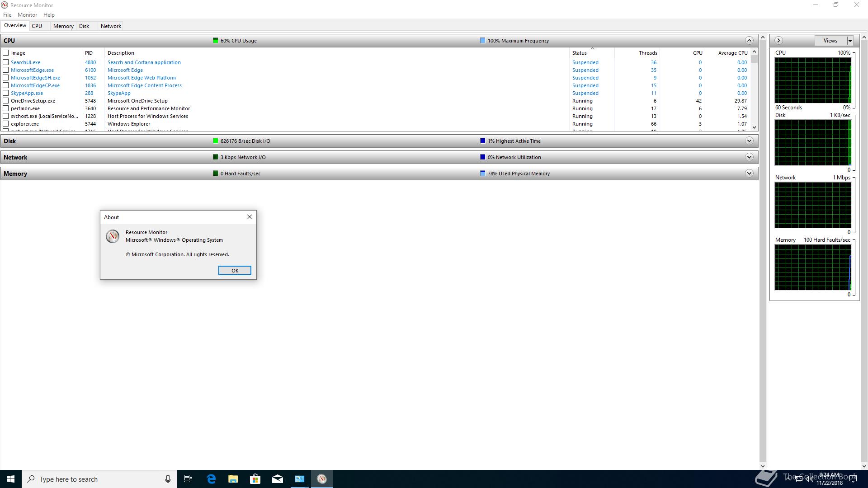The image size is (868, 488).
Task: Click the Memory hard faults graph
Action: [813, 267]
